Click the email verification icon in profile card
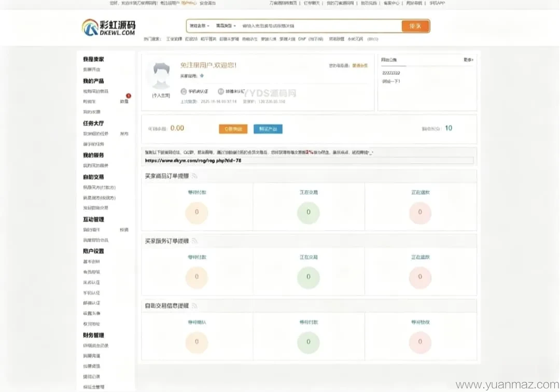 (x=221, y=91)
